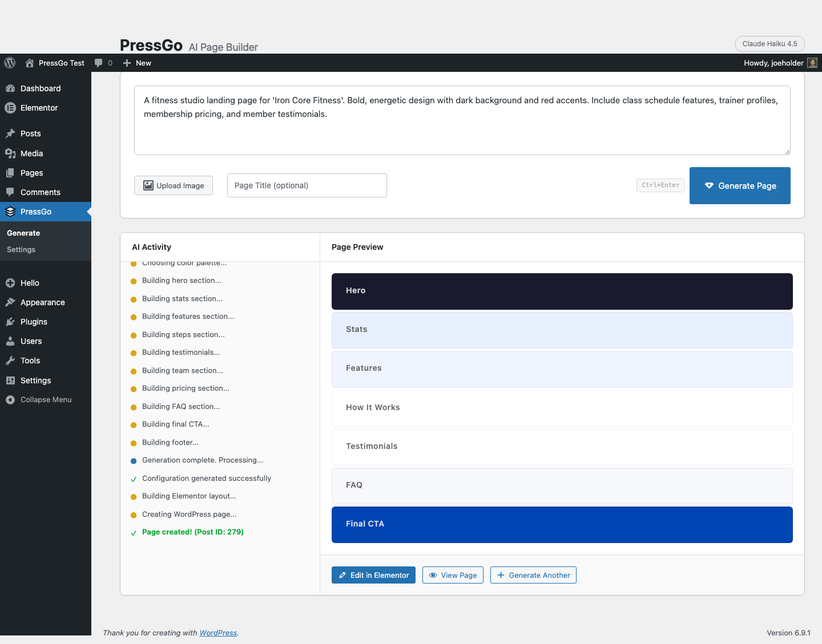Click 'Building hero section...' log entry
Screen dimensions: 822x644
tap(182, 281)
